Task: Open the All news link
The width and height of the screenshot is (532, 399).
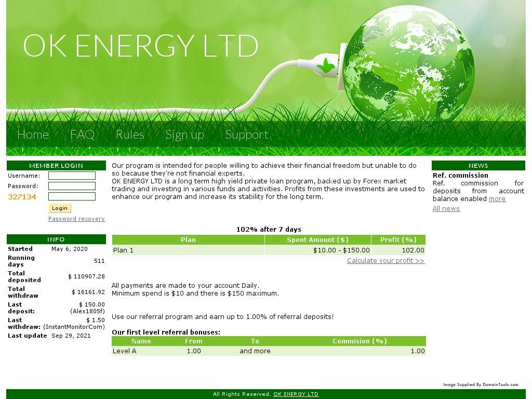Action: coord(446,209)
